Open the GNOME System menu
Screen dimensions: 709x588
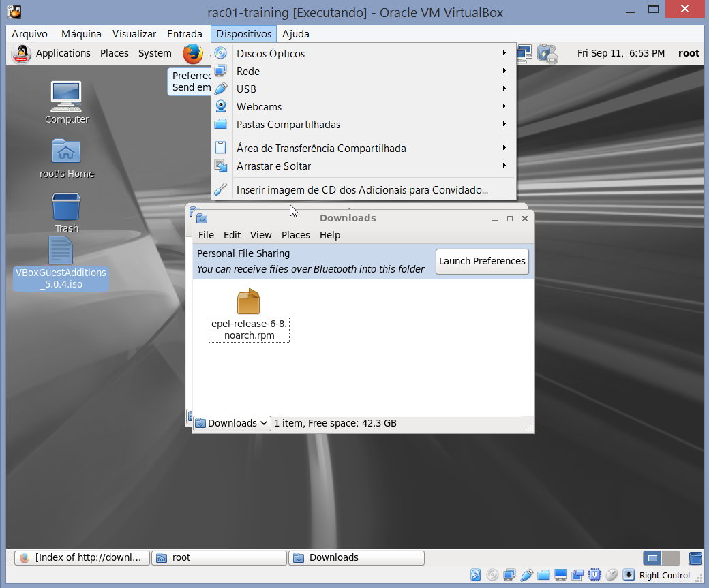click(155, 53)
